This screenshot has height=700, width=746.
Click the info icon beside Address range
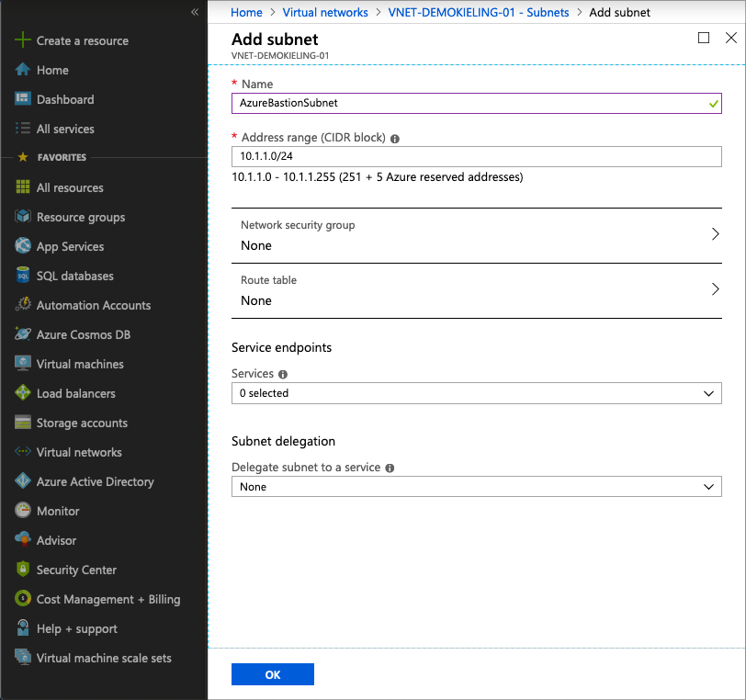[x=395, y=139]
